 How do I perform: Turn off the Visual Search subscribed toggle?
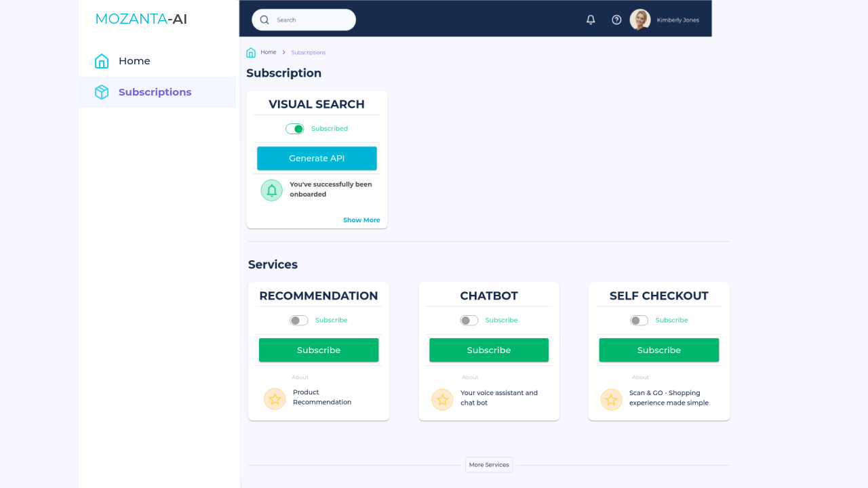[x=295, y=129]
